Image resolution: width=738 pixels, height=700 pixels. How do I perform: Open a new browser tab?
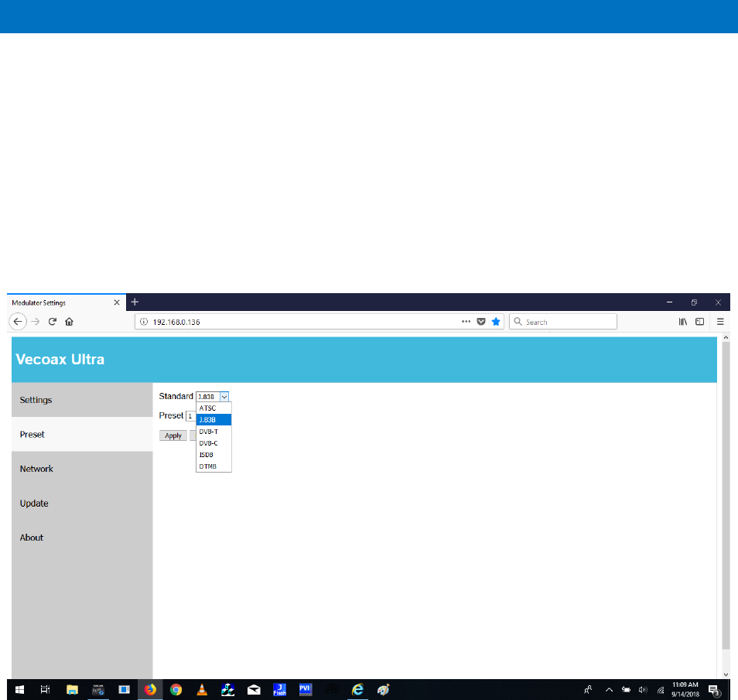point(135,302)
